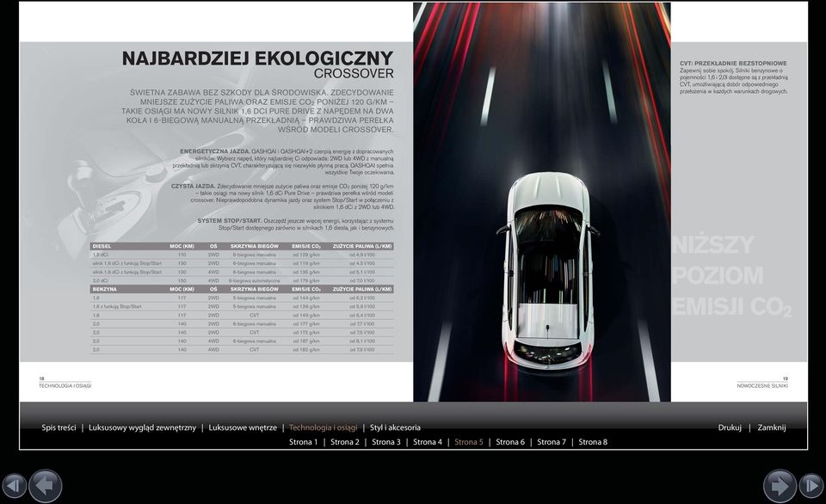Go to Strona 2
The image size is (826, 504).
click(345, 442)
